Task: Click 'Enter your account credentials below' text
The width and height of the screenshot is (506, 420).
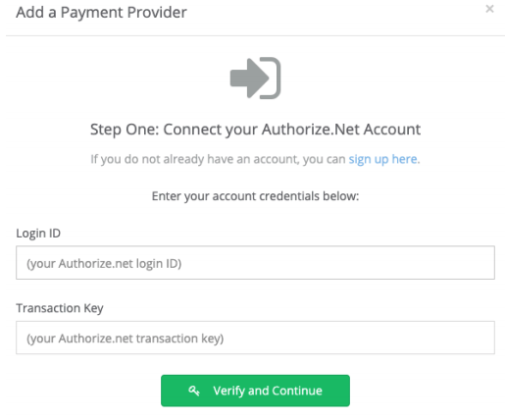Action: [x=255, y=196]
